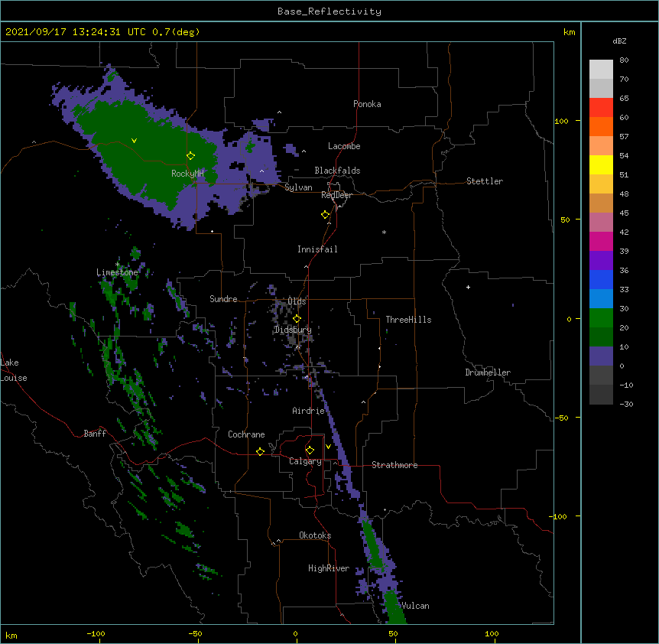Click the Olds town label
This screenshot has width=659, height=644.
(297, 301)
